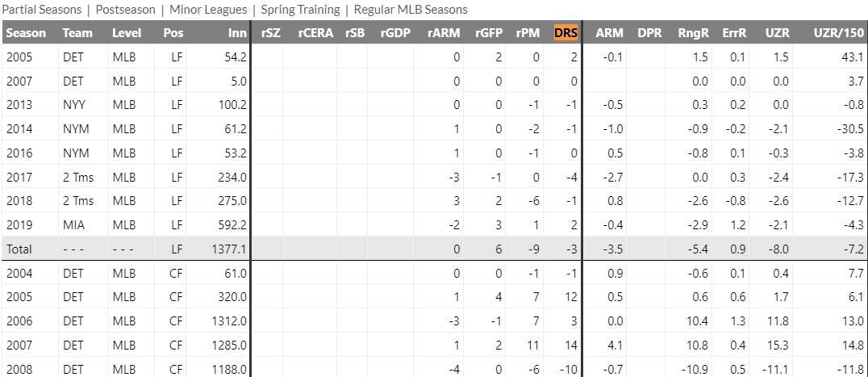This screenshot has width=868, height=377.
Task: Sort by the RngR column header
Action: (x=693, y=33)
